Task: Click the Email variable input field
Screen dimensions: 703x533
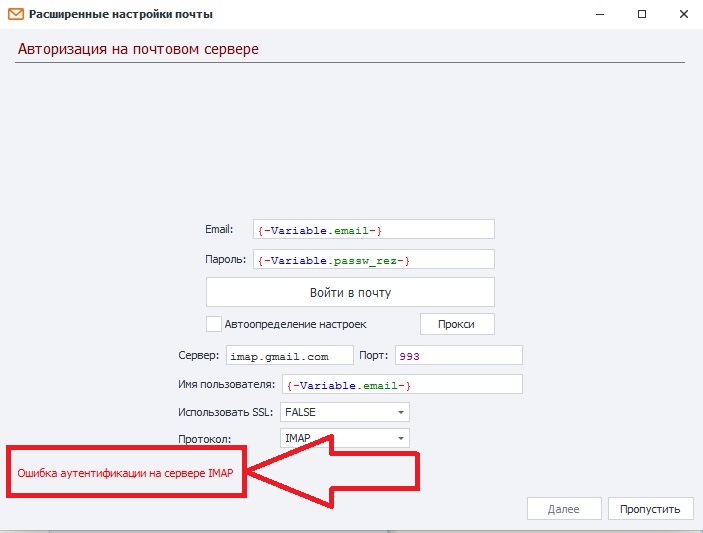Action: point(373,230)
